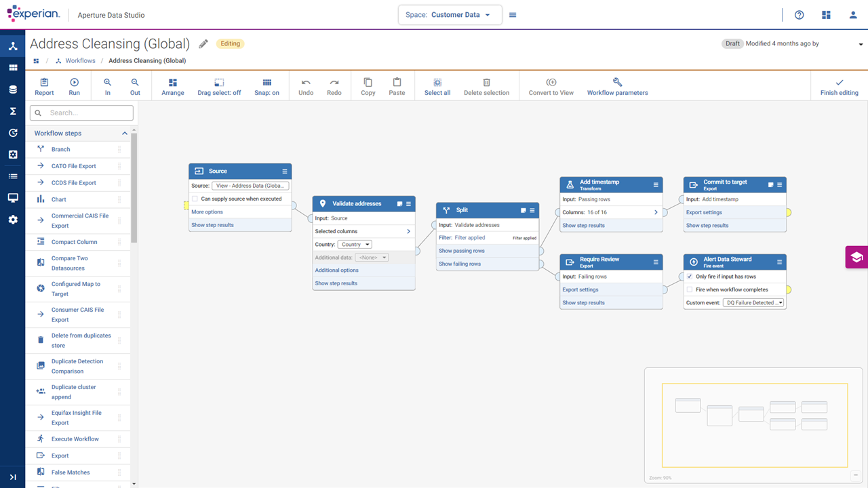This screenshot has width=868, height=488.
Task: Click Finish editing
Action: (x=839, y=86)
